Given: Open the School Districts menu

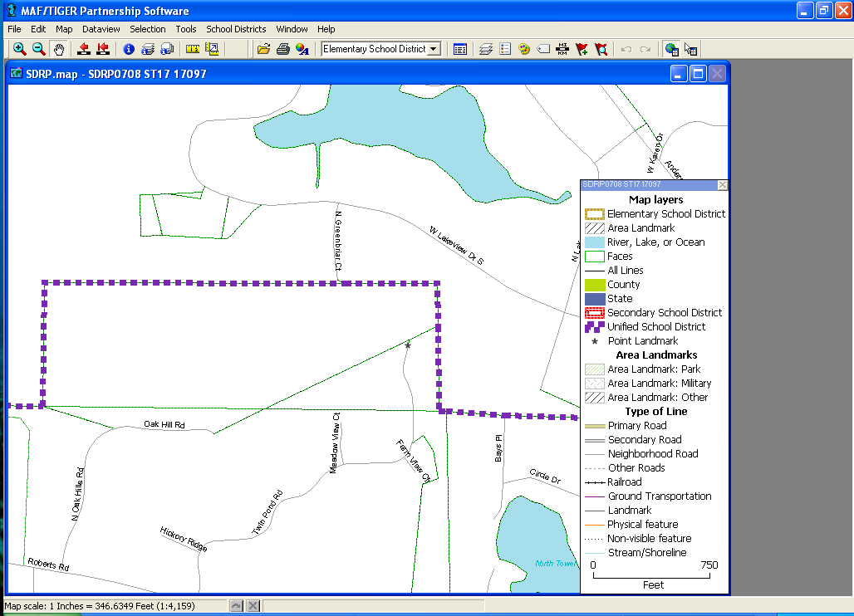Looking at the screenshot, I should click(236, 29).
